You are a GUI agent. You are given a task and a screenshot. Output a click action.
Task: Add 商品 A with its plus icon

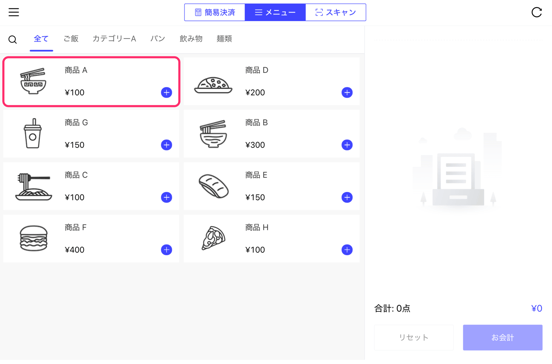(167, 93)
